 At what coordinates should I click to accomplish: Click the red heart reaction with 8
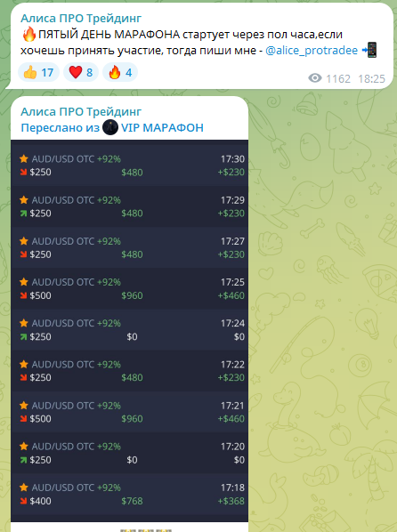coord(81,72)
